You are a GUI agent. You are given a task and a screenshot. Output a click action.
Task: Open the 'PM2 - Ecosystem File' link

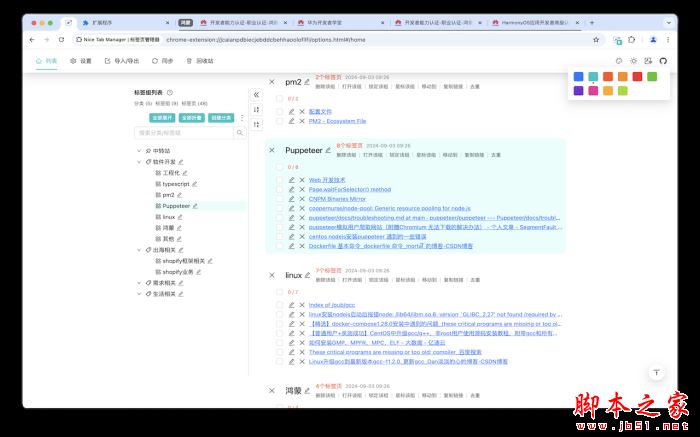[337, 121]
